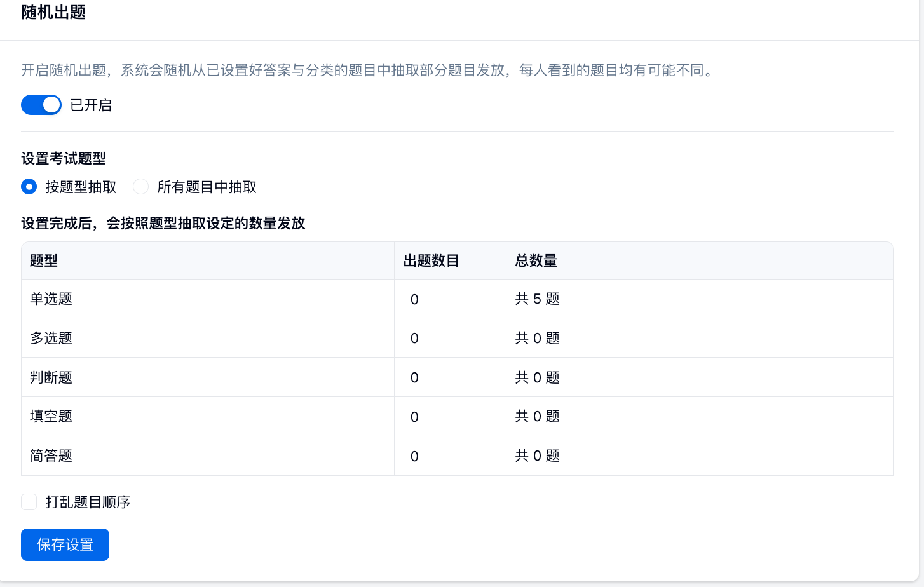Image resolution: width=924 pixels, height=587 pixels.
Task: Click the 保存设置 button
Action: click(65, 544)
